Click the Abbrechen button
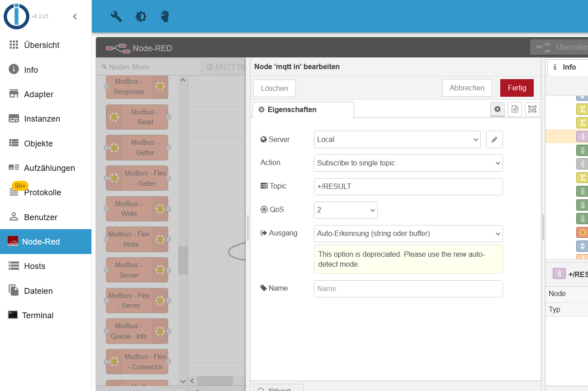 point(467,88)
